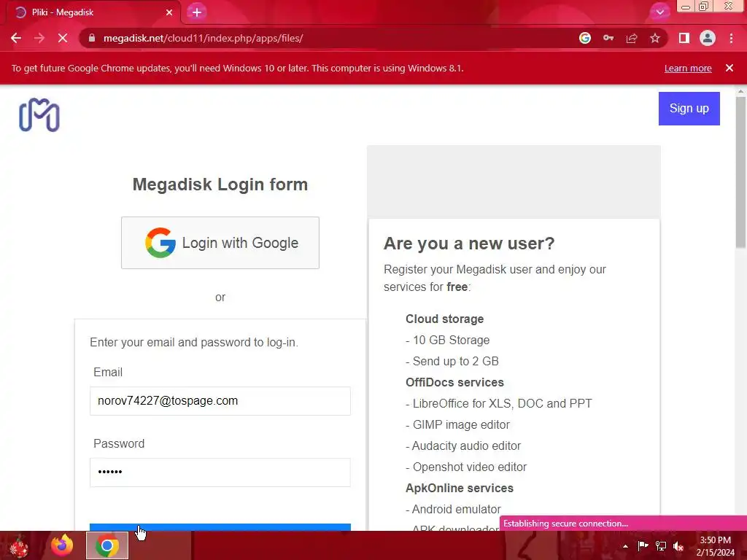
Task: Select Chrome in the taskbar
Action: [x=107, y=545]
